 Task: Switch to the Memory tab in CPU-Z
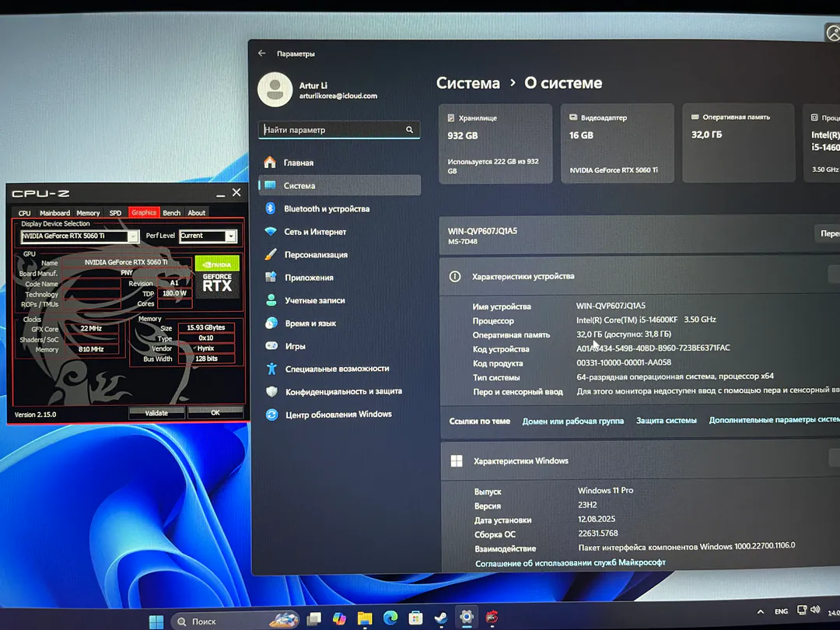(88, 212)
